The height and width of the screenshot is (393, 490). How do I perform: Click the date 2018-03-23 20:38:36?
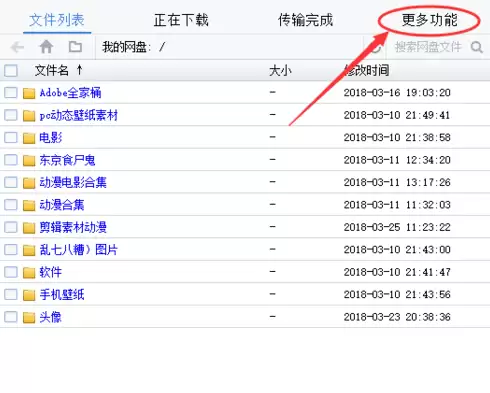pos(397,317)
